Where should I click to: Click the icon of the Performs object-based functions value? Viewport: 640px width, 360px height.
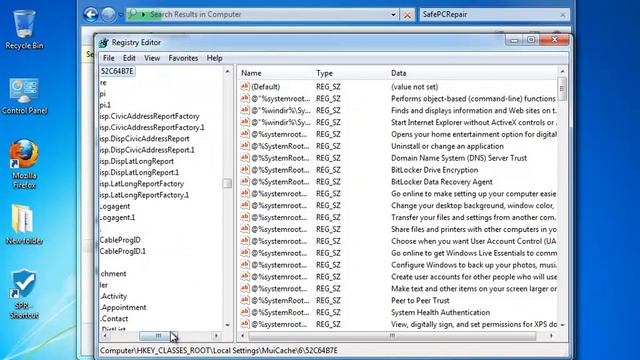click(244, 98)
